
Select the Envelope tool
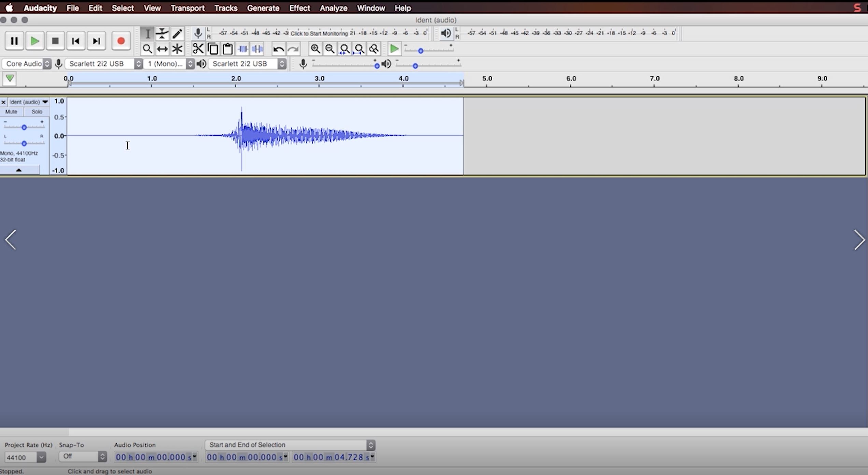click(x=162, y=33)
